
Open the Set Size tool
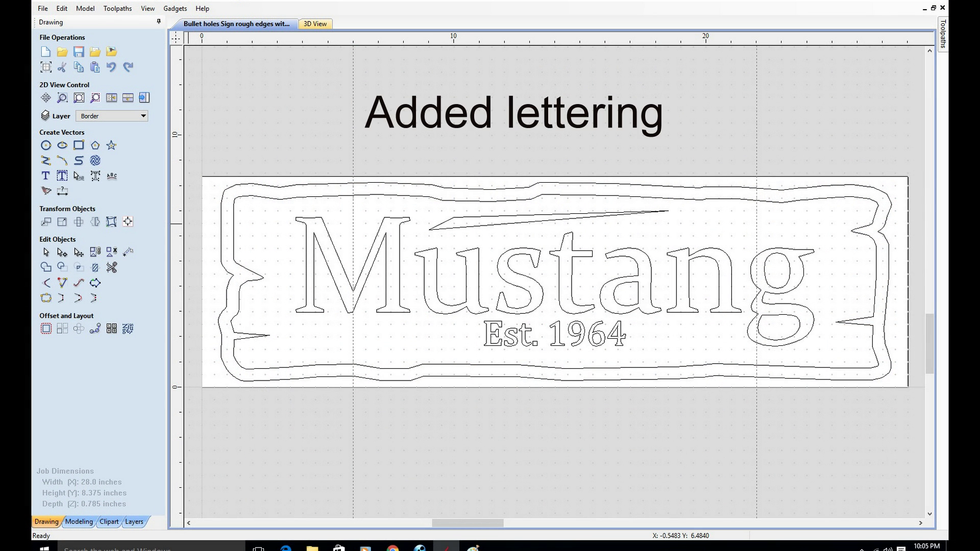coord(62,222)
